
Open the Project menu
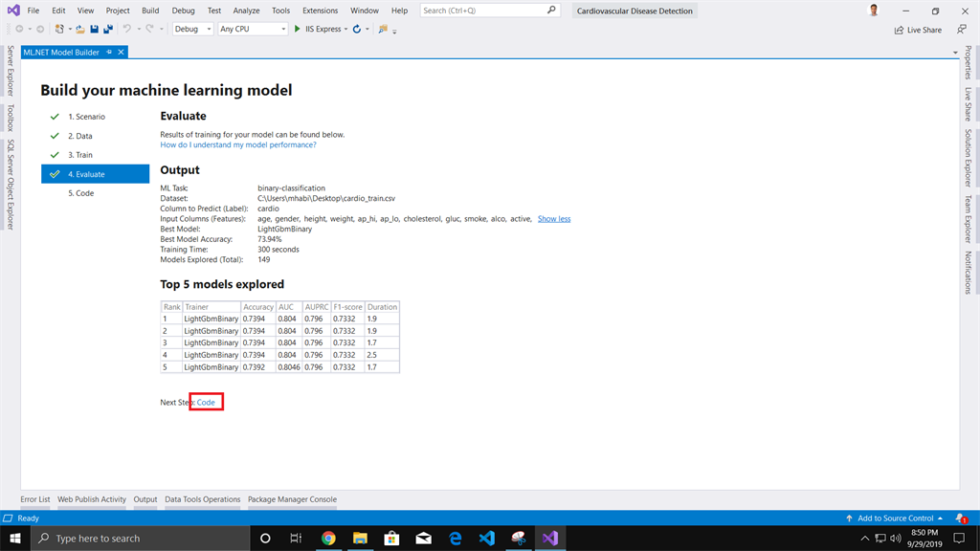118,10
